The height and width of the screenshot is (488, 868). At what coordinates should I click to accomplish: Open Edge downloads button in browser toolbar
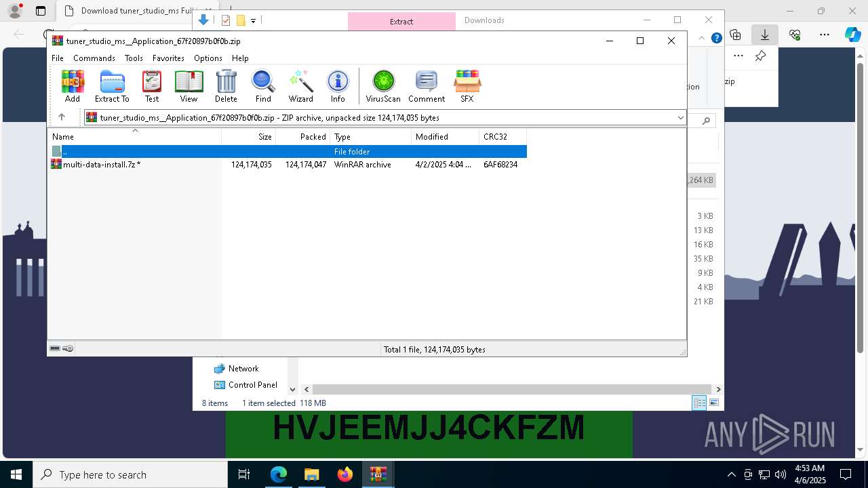click(x=765, y=35)
